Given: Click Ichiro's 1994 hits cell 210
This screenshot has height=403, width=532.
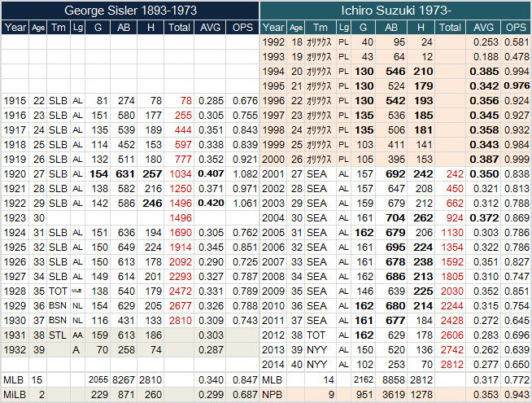Looking at the screenshot, I should coord(421,72).
